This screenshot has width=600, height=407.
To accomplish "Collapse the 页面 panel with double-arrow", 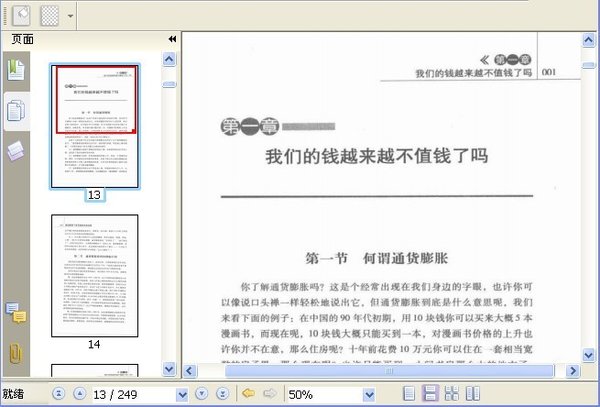I will (172, 39).
